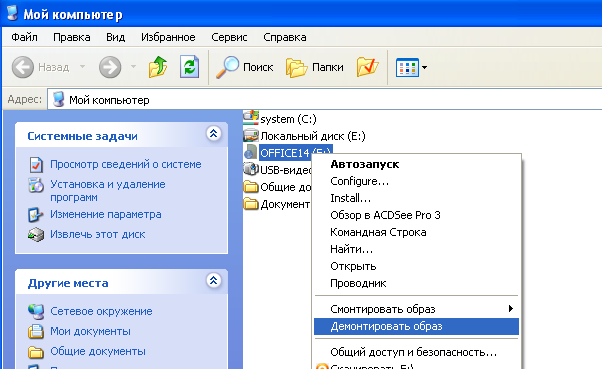Click the My Computer title bar icon
The width and height of the screenshot is (602, 369).
coord(12,13)
